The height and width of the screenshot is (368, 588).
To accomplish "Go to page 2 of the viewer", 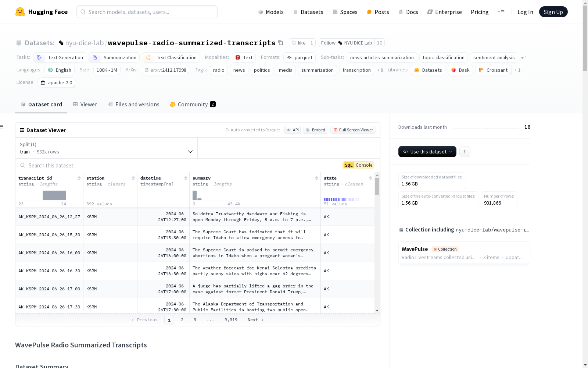I will tap(182, 320).
